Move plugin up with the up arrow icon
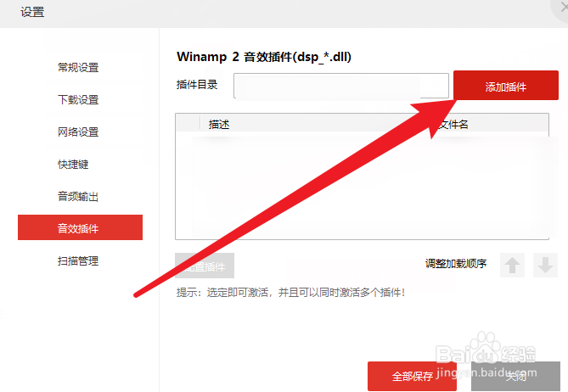The image size is (568, 392). (x=512, y=266)
